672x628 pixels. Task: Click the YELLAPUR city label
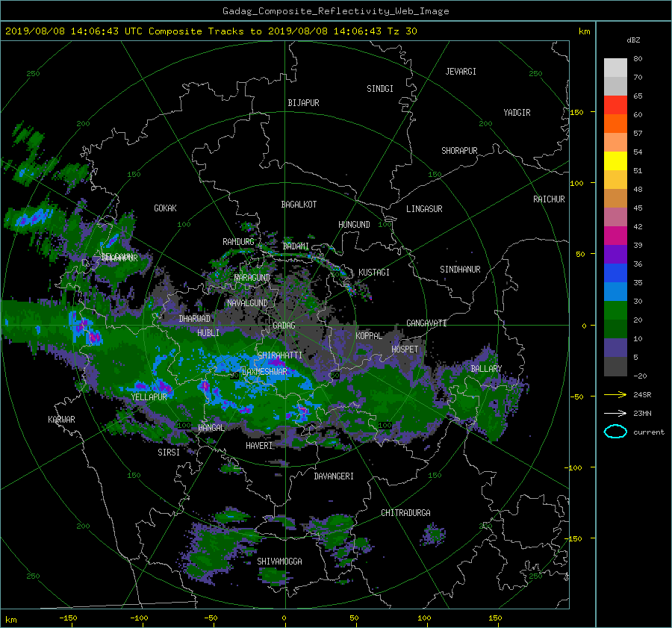click(149, 397)
